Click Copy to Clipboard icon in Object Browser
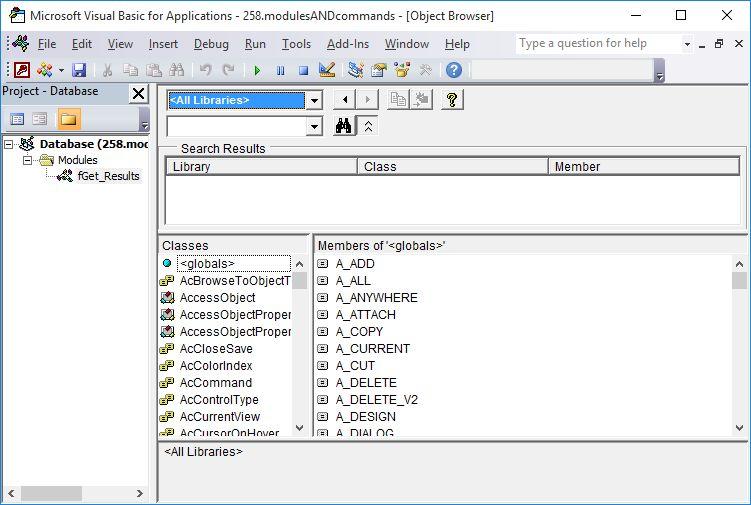 398,100
